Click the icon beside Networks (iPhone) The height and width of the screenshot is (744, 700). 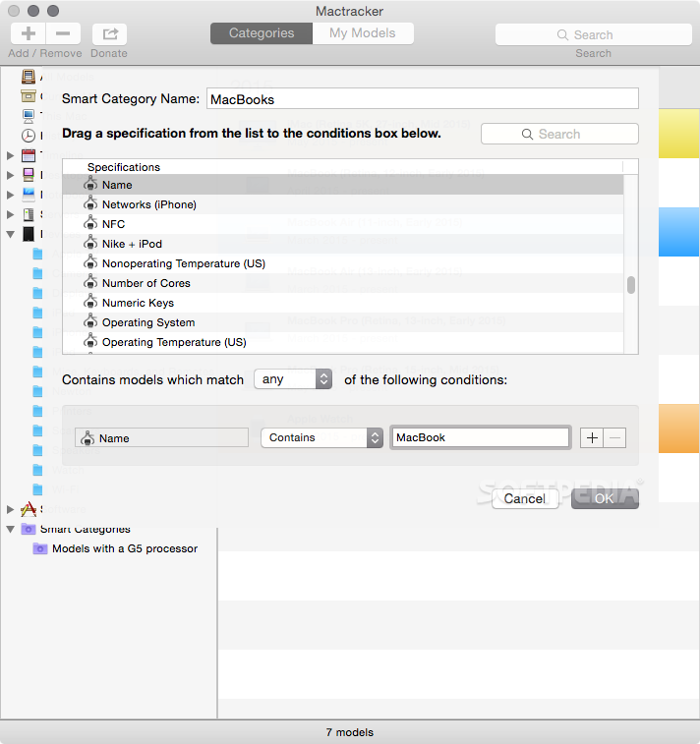[x=90, y=203]
